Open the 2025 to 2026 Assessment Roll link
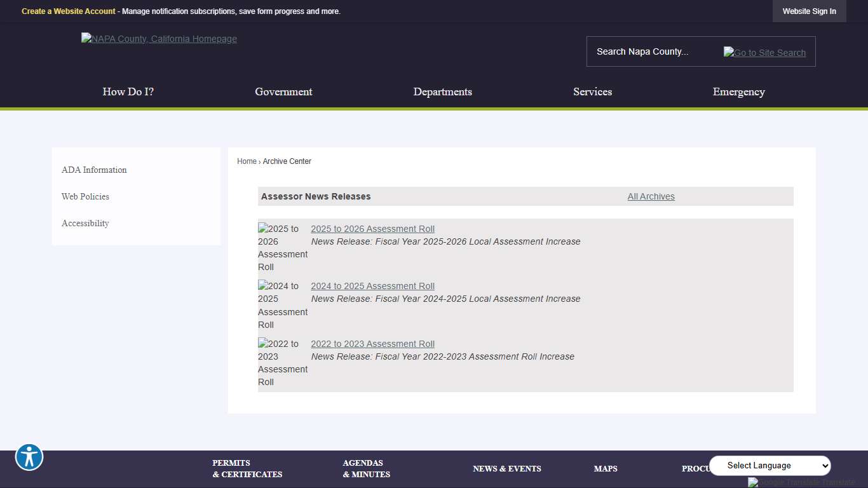Screen dimensions: 868x488 coord(372,229)
